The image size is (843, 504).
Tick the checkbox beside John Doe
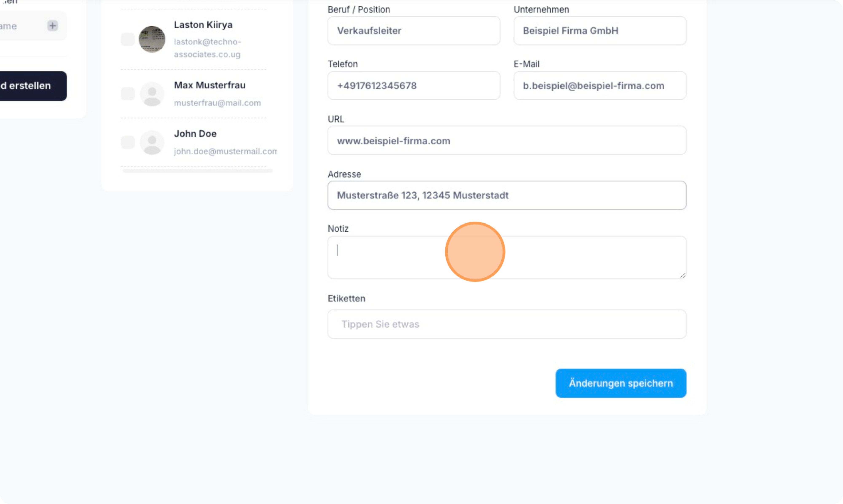[128, 142]
